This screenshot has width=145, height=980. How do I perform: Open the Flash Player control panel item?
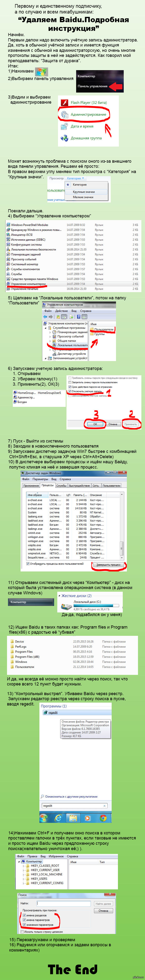pyautogui.click(x=88, y=102)
